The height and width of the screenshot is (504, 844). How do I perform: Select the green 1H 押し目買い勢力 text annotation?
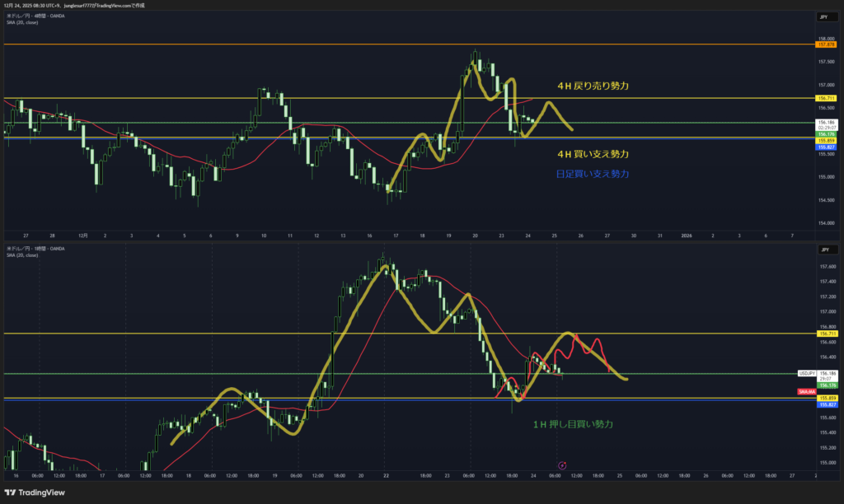point(573,424)
